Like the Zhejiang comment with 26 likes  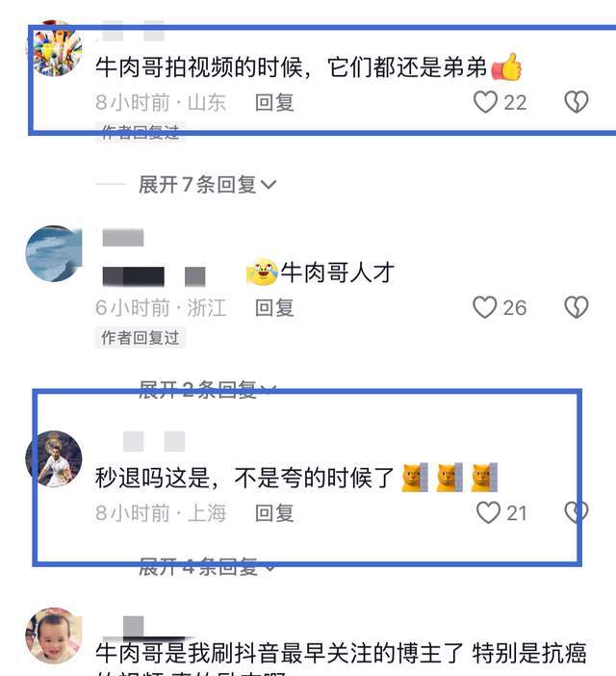pos(485,307)
